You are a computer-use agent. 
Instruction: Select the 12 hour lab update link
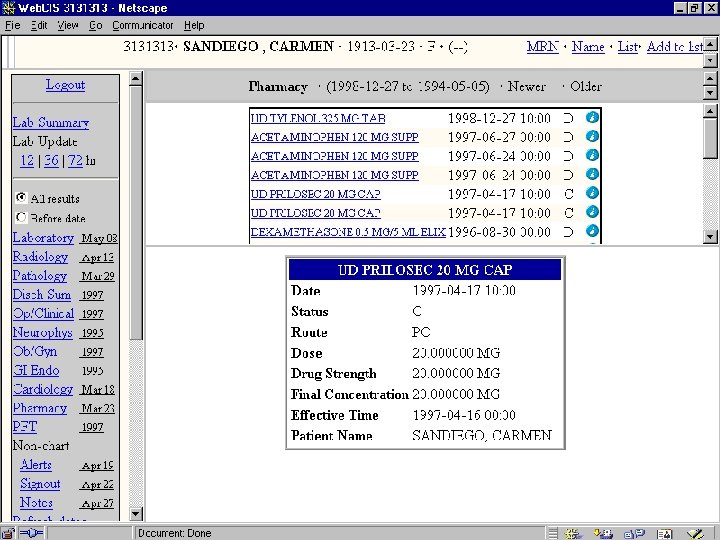tap(27, 160)
